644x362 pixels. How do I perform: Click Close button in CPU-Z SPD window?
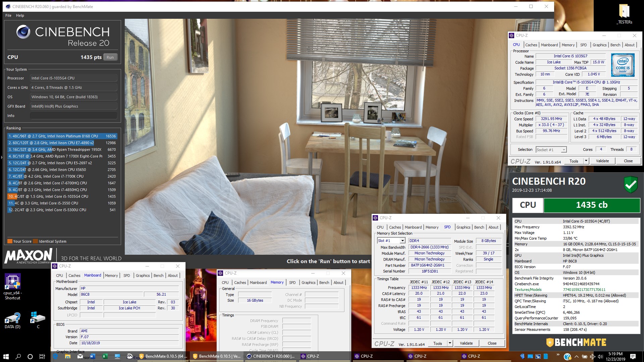492,343
